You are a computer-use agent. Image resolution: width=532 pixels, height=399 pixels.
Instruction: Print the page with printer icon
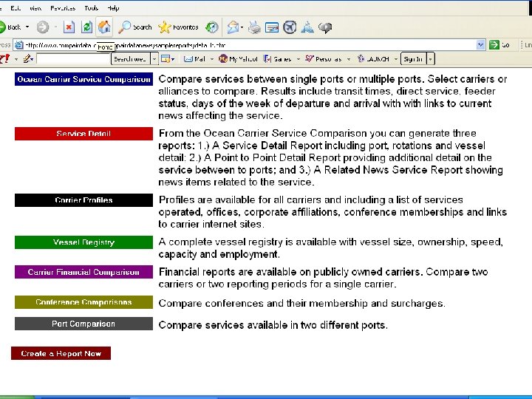pos(254,27)
